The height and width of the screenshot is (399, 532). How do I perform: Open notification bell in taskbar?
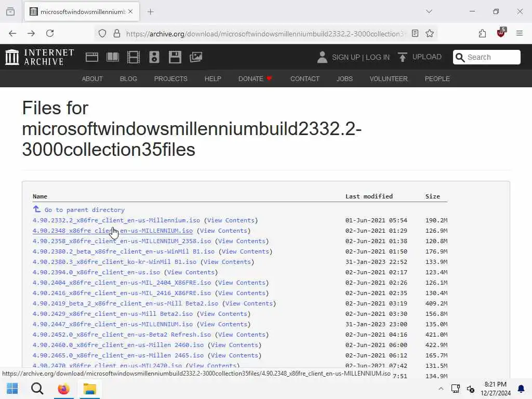(521, 389)
